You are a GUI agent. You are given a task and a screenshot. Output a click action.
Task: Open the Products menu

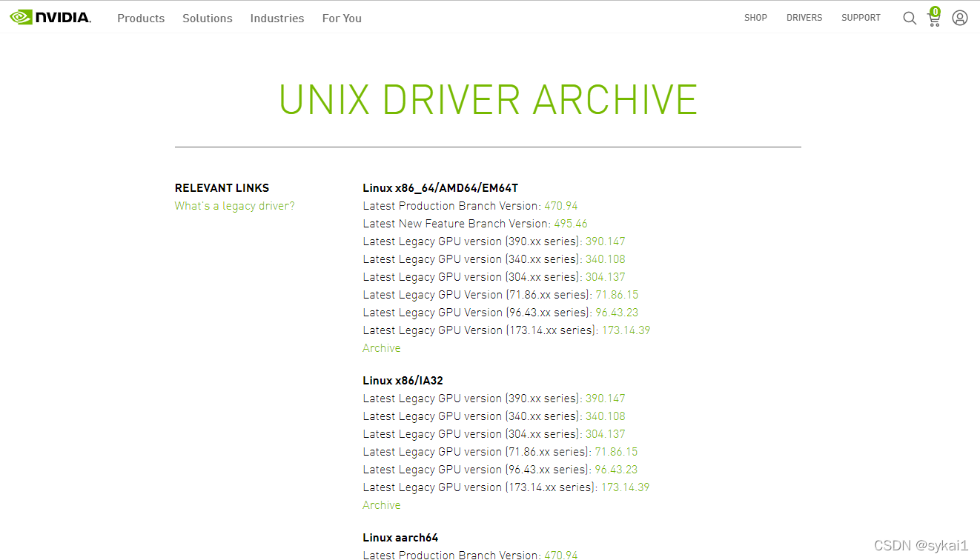[x=141, y=18]
